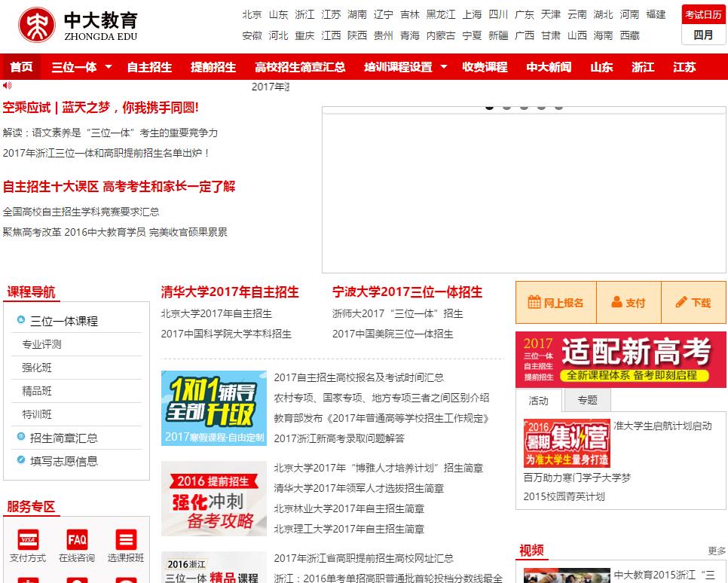Image resolution: width=728 pixels, height=583 pixels.
Task: Open 1对1辅导全部升级 banner image
Action: [213, 408]
